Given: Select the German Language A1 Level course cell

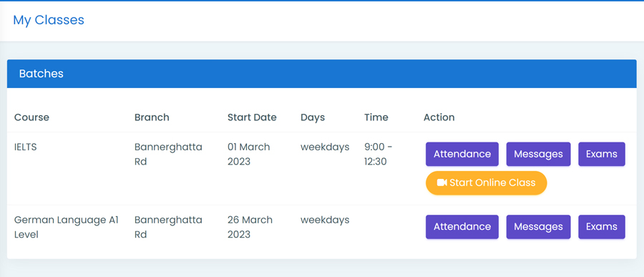Looking at the screenshot, I should click(x=67, y=228).
